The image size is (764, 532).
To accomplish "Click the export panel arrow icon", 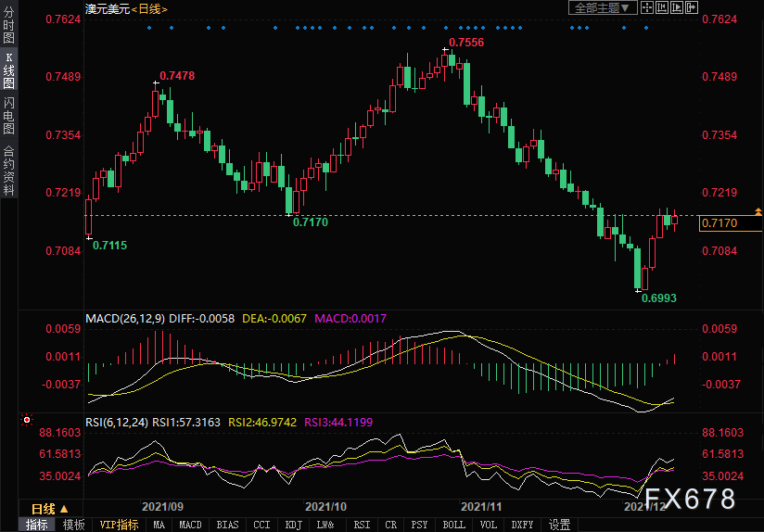I will tap(692, 8).
